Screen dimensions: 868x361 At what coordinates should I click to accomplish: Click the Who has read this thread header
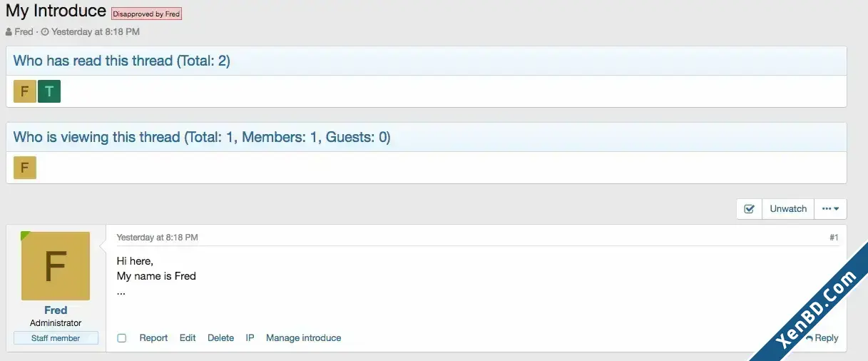122,61
